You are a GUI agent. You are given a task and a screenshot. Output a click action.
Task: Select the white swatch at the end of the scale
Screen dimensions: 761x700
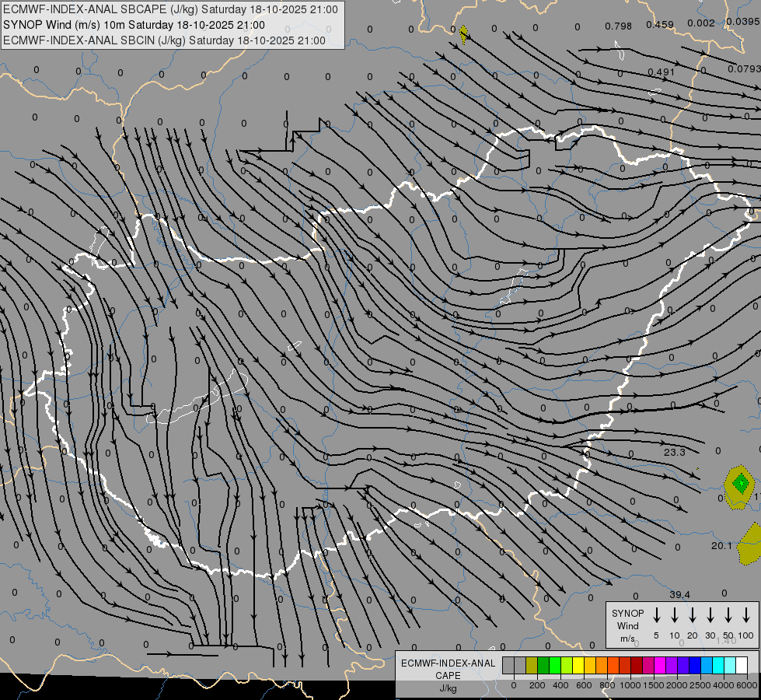(x=741, y=665)
